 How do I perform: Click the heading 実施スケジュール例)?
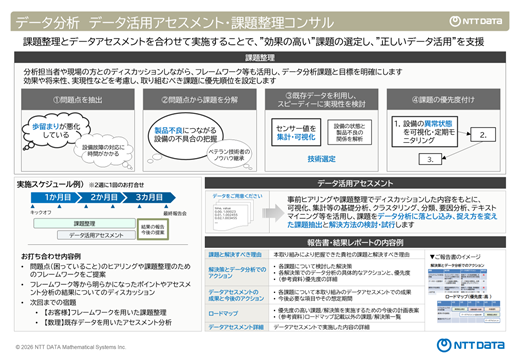pos(50,184)
